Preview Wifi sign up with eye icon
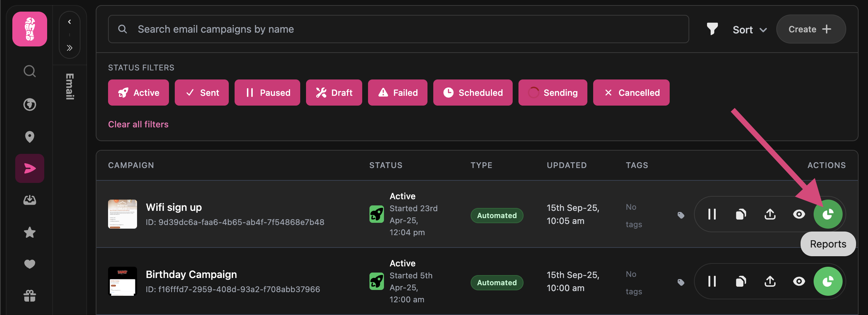Image resolution: width=868 pixels, height=315 pixels. pos(799,214)
